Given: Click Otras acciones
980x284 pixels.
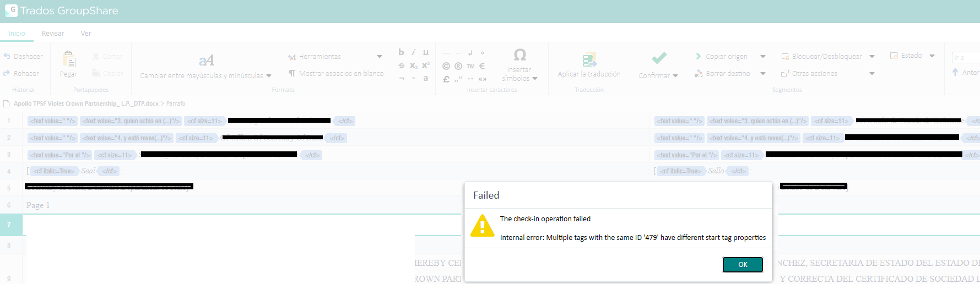Looking at the screenshot, I should 809,73.
